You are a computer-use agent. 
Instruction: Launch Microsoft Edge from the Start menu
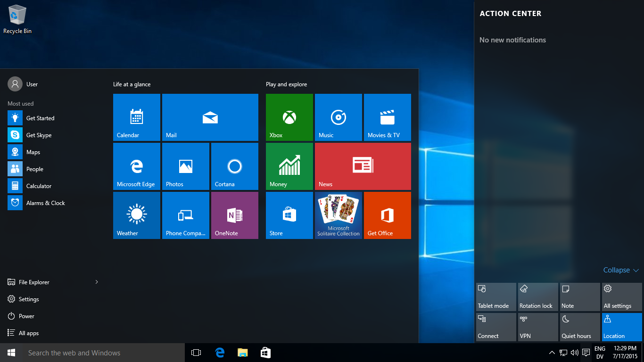click(136, 166)
